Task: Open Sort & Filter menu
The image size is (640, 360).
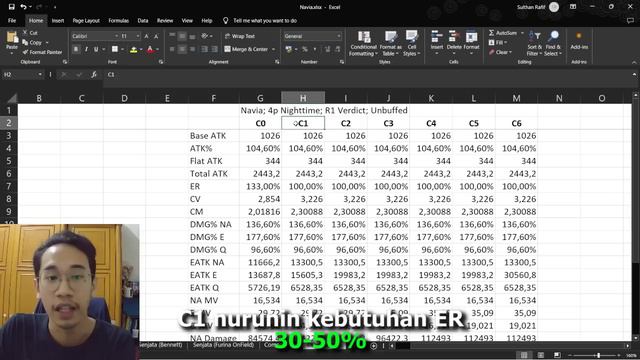Action: point(534,43)
